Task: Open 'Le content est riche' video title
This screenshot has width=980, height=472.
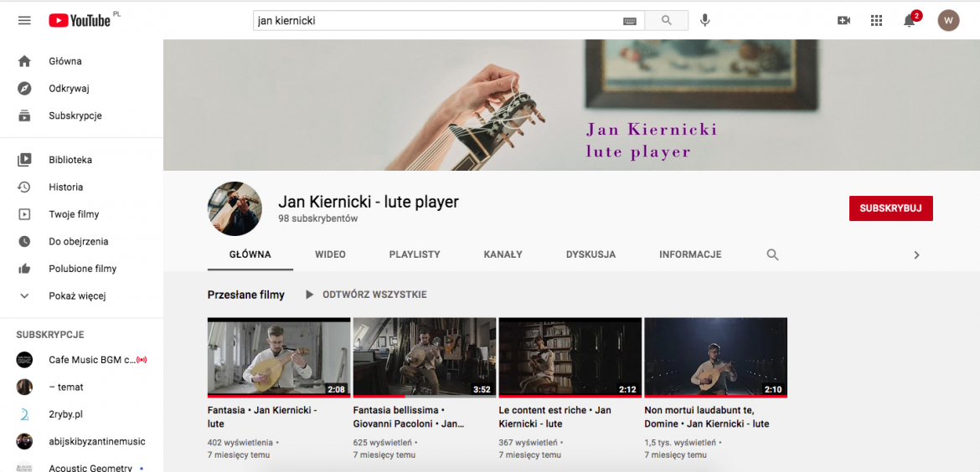Action: pyautogui.click(x=555, y=417)
